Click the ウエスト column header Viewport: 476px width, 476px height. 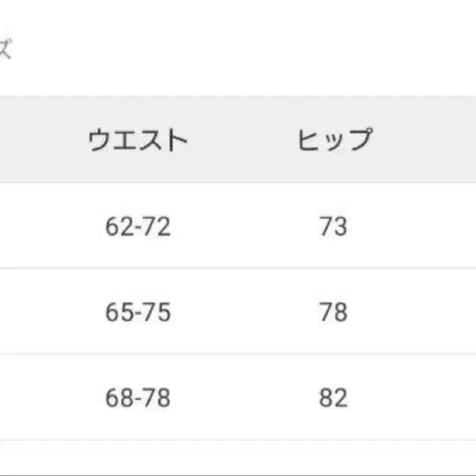[x=138, y=141]
